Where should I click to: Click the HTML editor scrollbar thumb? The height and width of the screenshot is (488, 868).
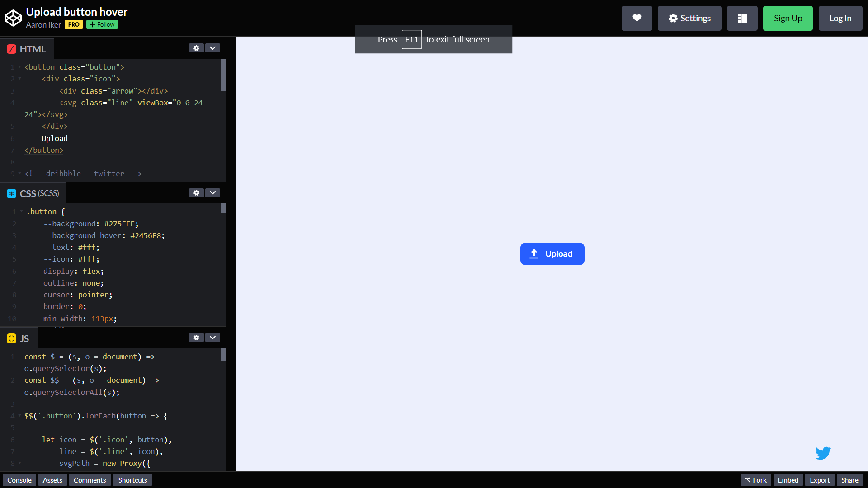(223, 75)
